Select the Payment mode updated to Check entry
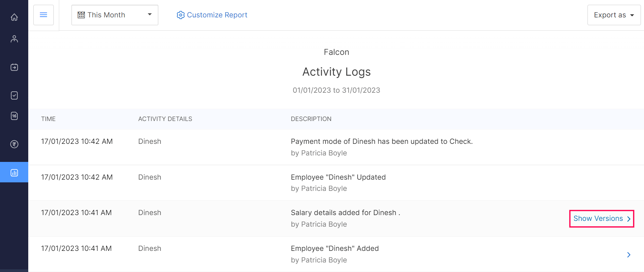Image resolution: width=644 pixels, height=272 pixels. (381, 141)
